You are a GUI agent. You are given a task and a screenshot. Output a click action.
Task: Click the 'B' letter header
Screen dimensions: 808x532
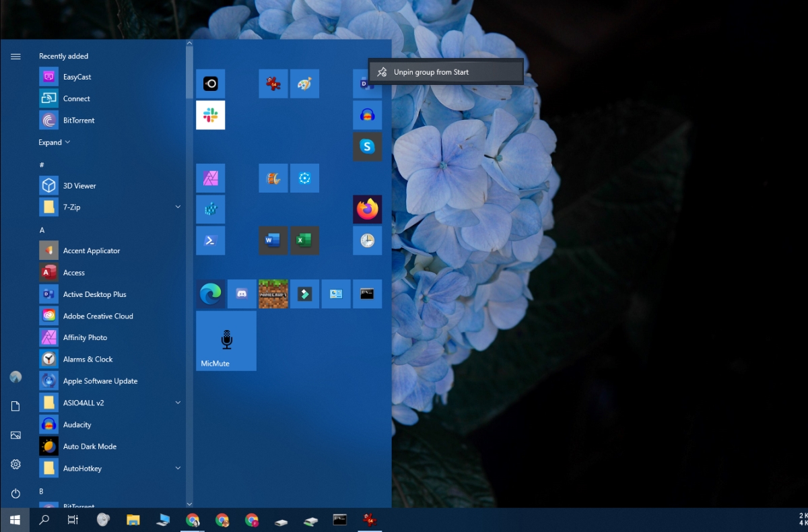[42, 492]
